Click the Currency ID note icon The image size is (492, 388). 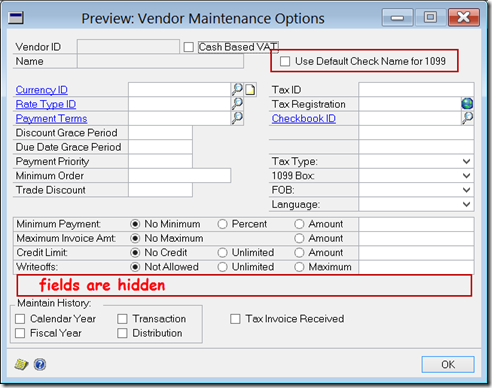pos(250,90)
